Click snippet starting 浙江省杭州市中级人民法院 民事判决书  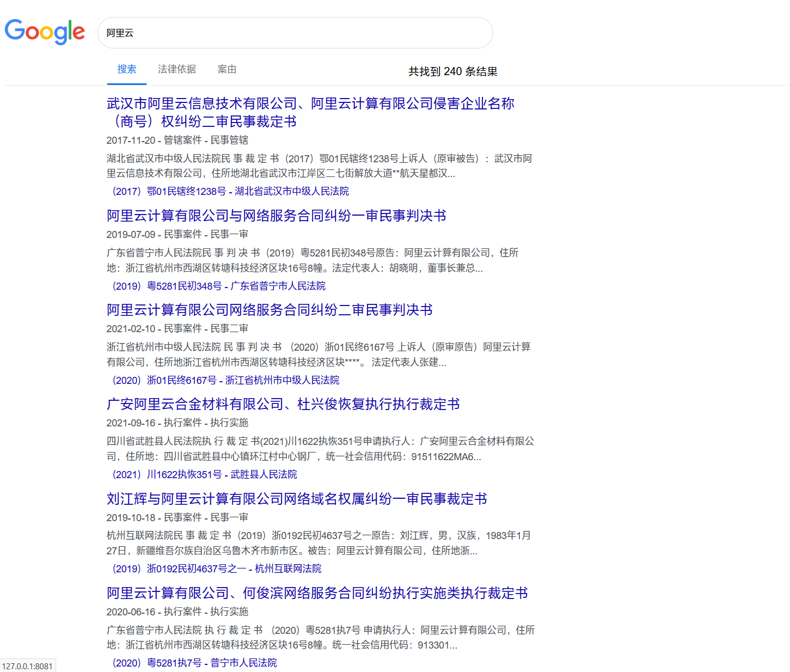click(x=319, y=355)
